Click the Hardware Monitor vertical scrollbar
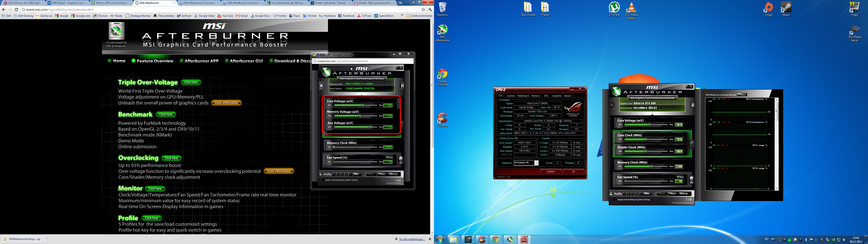This screenshot has height=244, width=868. pyautogui.click(x=777, y=144)
